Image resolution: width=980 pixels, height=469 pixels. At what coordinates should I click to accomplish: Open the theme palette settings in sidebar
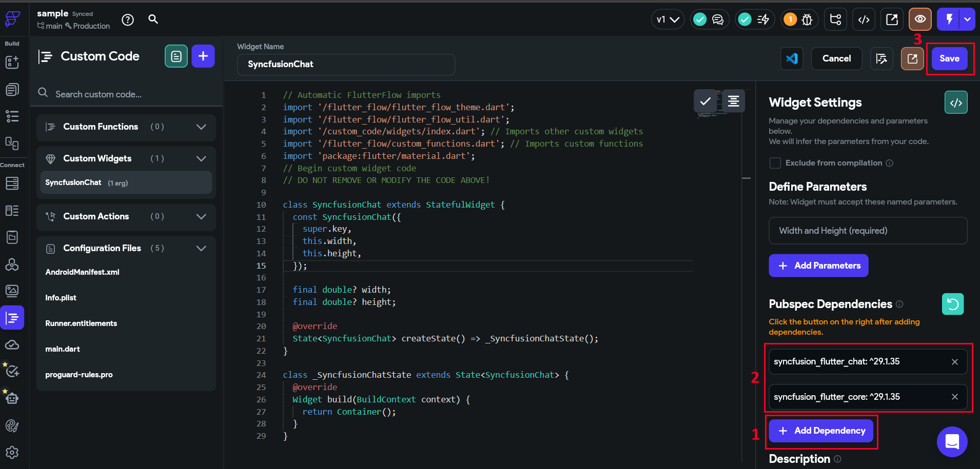coord(12,425)
